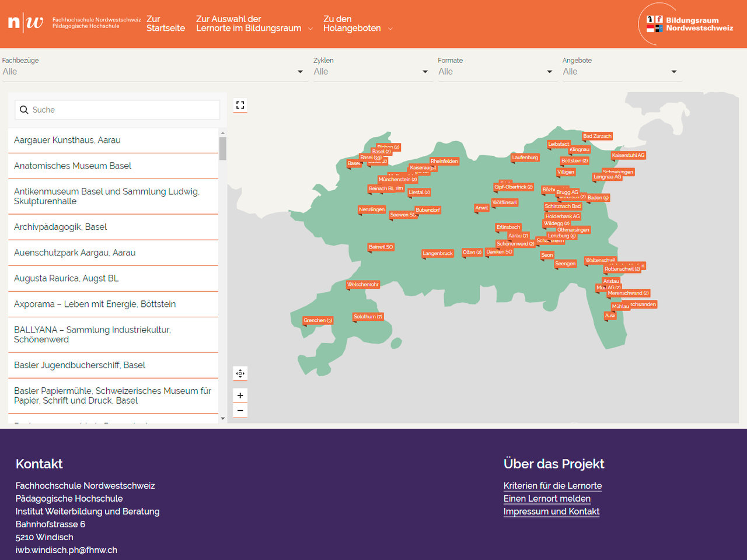Open the Zyklen filter dropdown
Screen dimensions: 747x560
(371, 72)
